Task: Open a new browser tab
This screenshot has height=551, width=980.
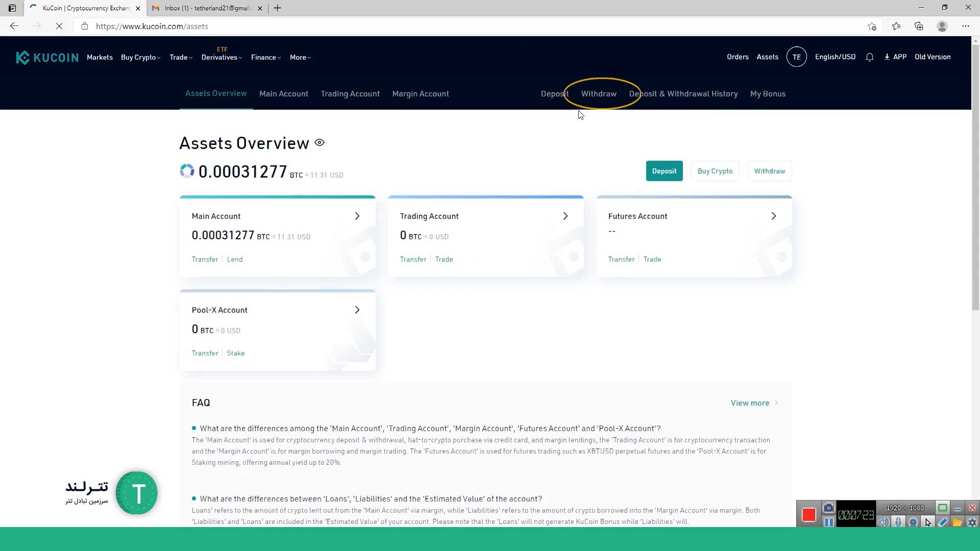Action: [277, 8]
